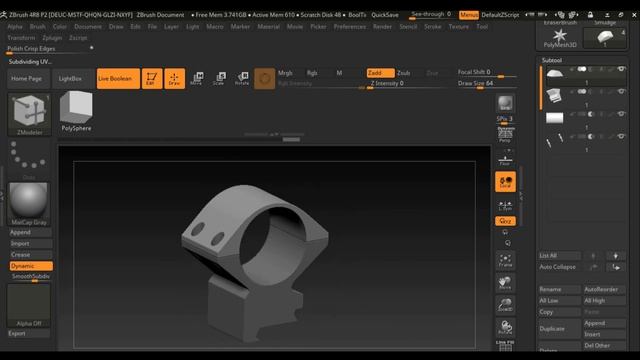Click the Zoom3D icon
Screen dimensions: 640x360
pyautogui.click(x=505, y=305)
